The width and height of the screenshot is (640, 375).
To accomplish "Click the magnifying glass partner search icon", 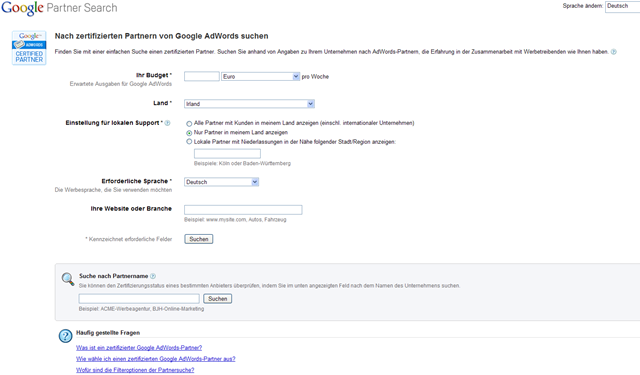I will [68, 279].
